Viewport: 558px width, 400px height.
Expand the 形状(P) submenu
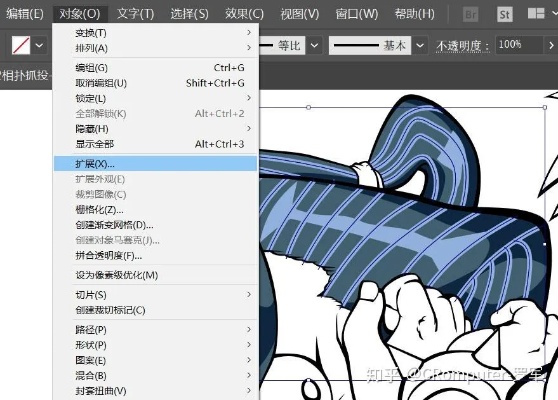[155, 345]
